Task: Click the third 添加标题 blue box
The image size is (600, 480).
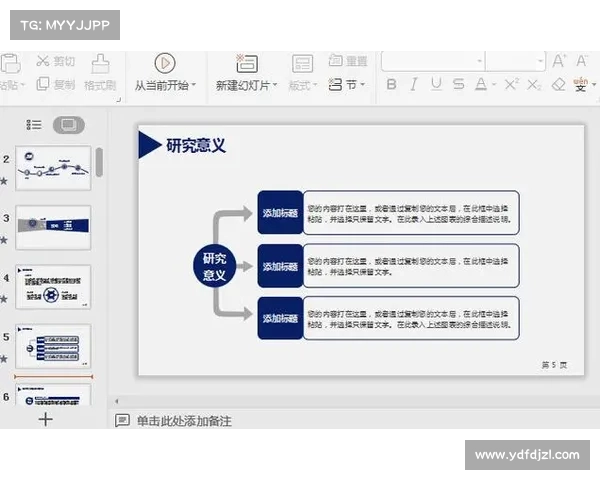Action: pos(280,318)
